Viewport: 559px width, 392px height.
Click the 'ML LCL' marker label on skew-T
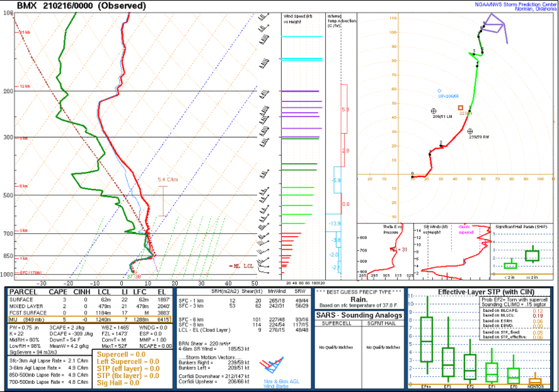(243, 266)
